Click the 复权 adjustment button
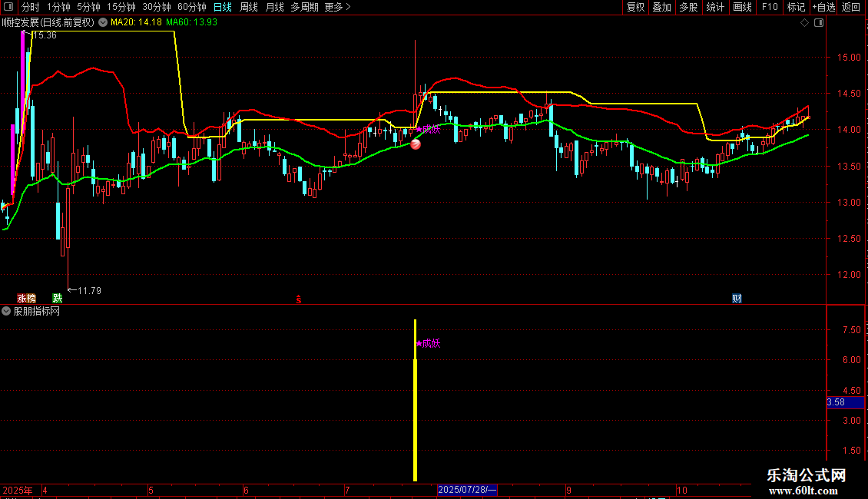The height and width of the screenshot is (499, 868). [635, 7]
